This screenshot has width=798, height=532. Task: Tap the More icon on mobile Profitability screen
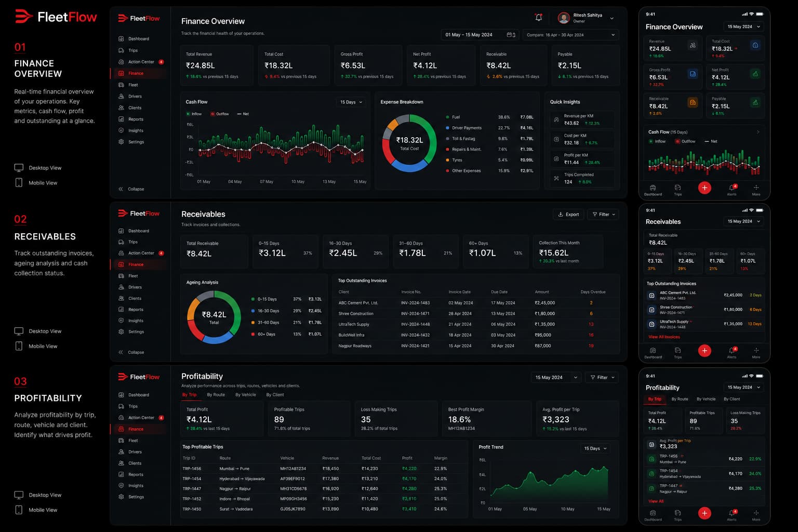[756, 513]
